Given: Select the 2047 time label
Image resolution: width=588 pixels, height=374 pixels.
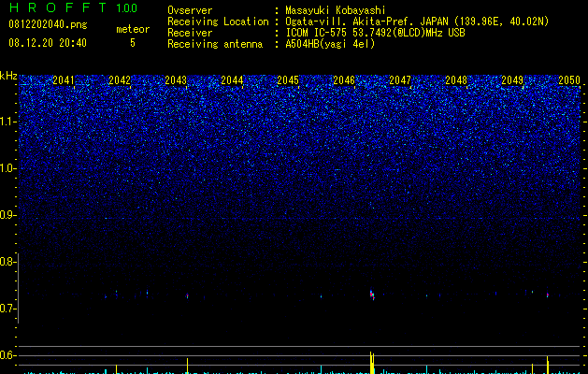Looking at the screenshot, I should [400, 79].
